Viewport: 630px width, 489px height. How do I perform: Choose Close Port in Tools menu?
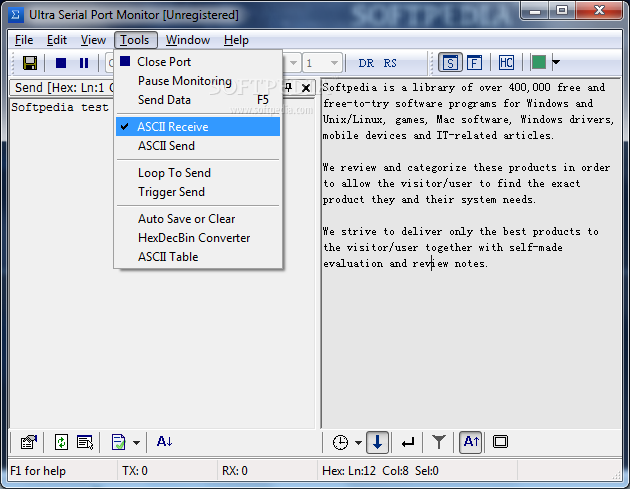pyautogui.click(x=198, y=62)
